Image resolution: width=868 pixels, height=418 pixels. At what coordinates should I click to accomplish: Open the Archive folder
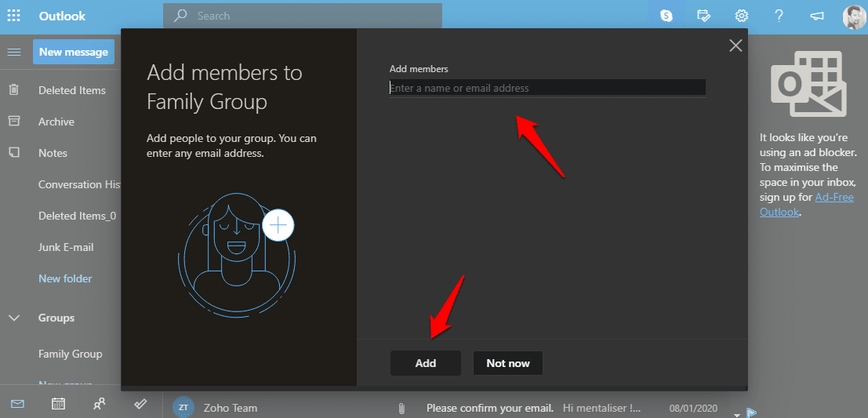[x=56, y=122]
